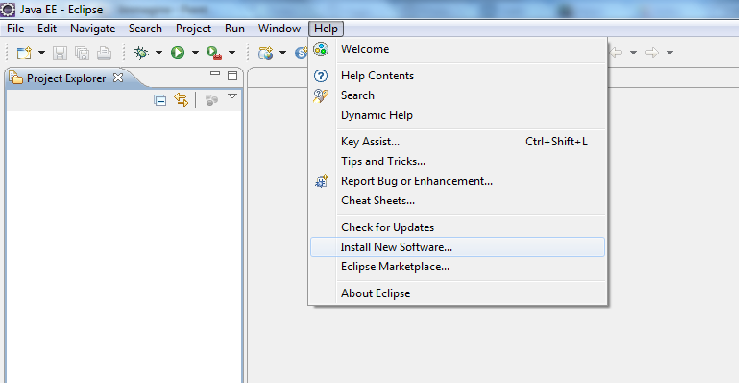
Task: Open Tips and Tricks
Action: [x=458, y=161]
